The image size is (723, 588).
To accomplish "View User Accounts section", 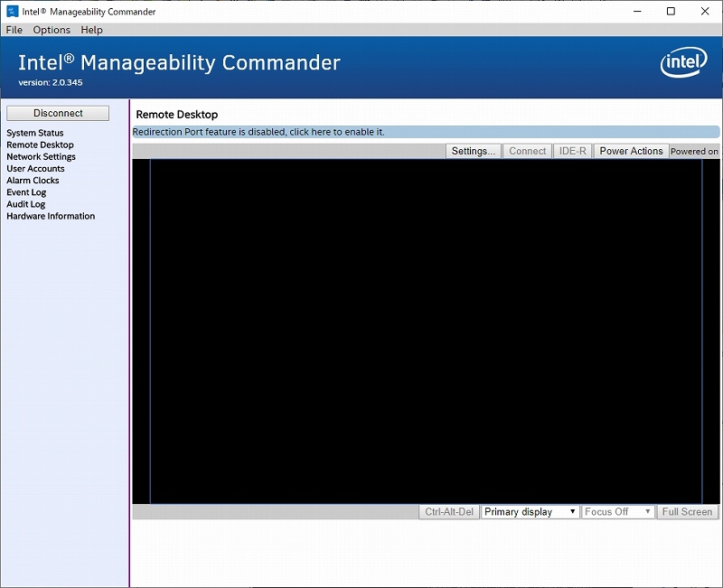I will 35,168.
